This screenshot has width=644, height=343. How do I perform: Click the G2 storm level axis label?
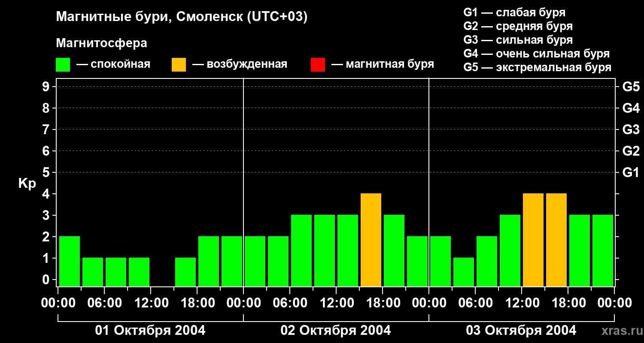pos(631,151)
